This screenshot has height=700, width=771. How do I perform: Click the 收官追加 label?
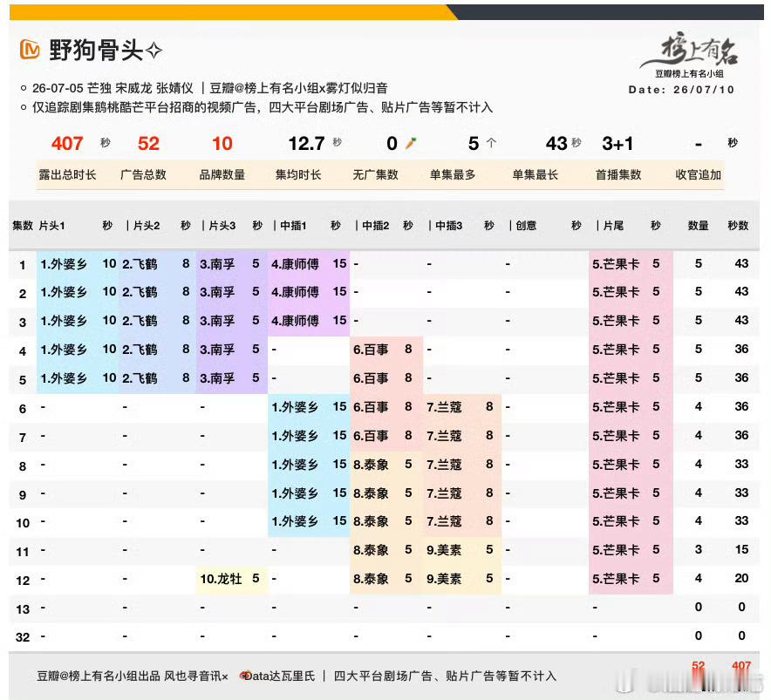(x=699, y=174)
